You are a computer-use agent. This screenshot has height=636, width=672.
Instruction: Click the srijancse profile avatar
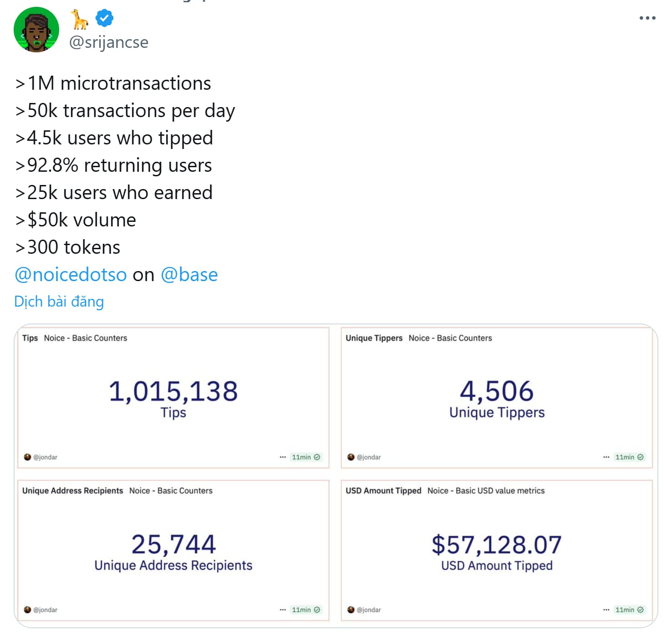pos(36,30)
